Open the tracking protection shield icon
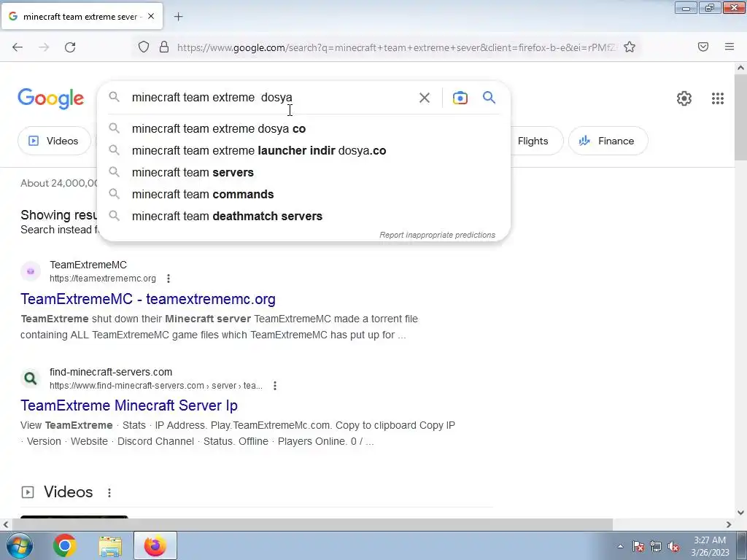Viewport: 747px width, 560px height. [x=144, y=47]
